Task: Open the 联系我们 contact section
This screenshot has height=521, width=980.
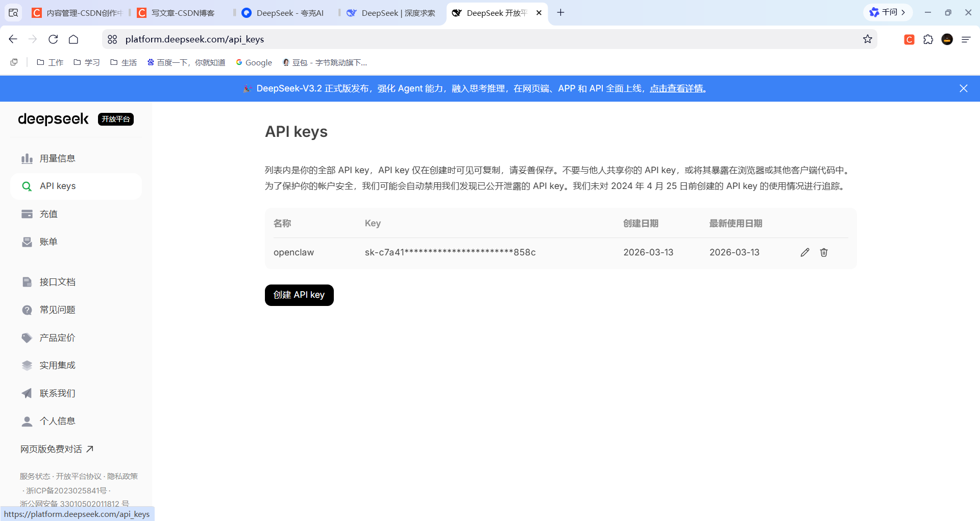Action: point(58,393)
